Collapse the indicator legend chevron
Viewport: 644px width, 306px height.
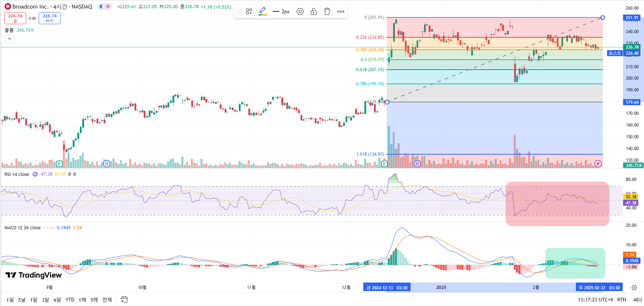[10, 38]
